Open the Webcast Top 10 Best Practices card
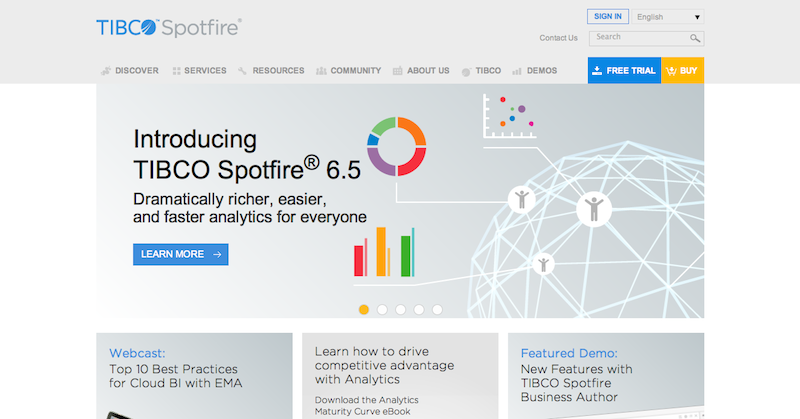 pos(194,376)
